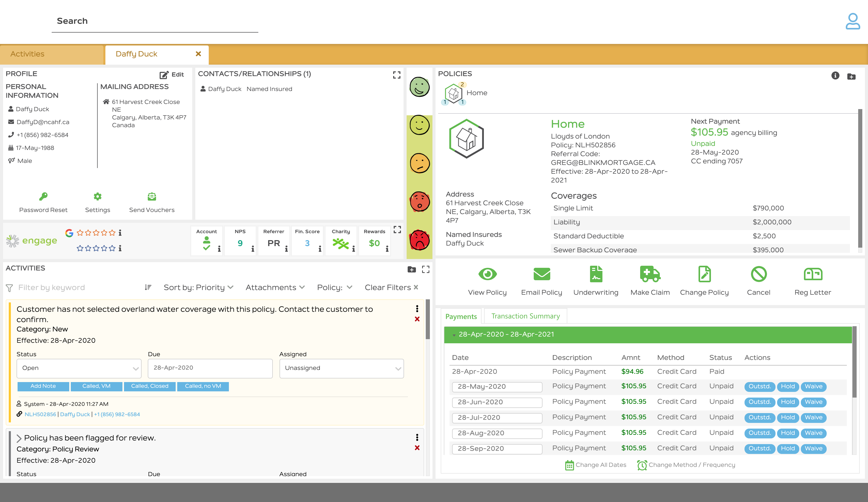Click the Called, VM button

pos(96,386)
